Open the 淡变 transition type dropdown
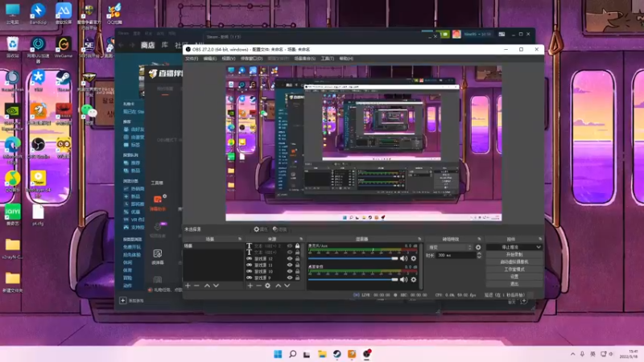 click(450, 248)
